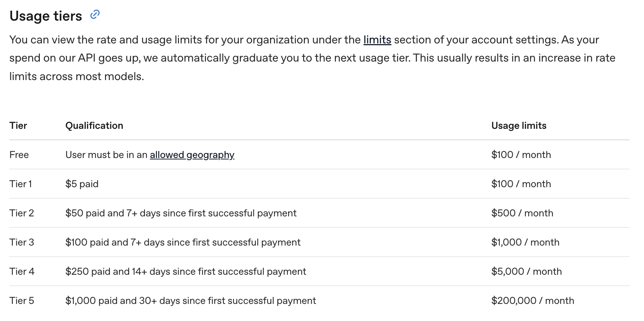
Task: Open the allowed geography link
Action: click(x=192, y=155)
